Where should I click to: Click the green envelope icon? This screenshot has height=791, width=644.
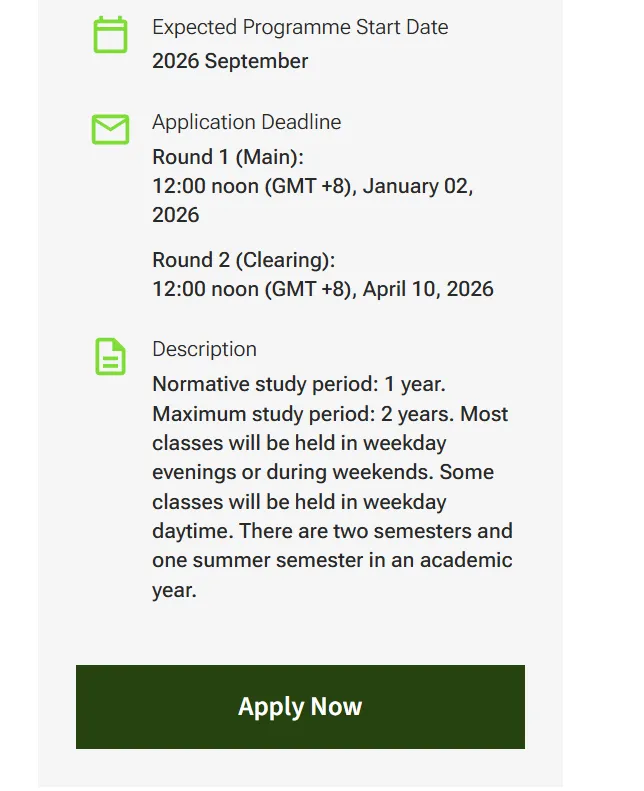110,129
